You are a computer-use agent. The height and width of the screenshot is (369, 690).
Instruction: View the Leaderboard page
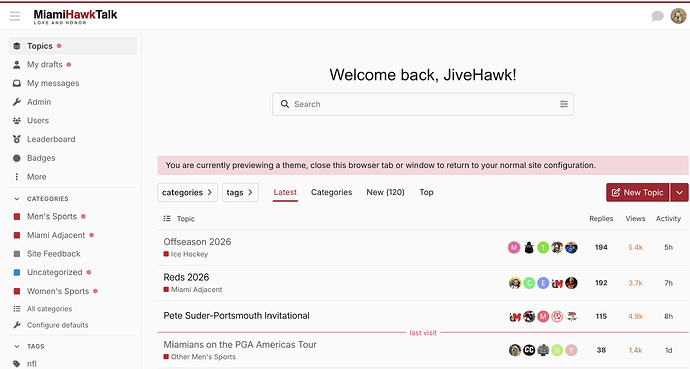[73, 139]
